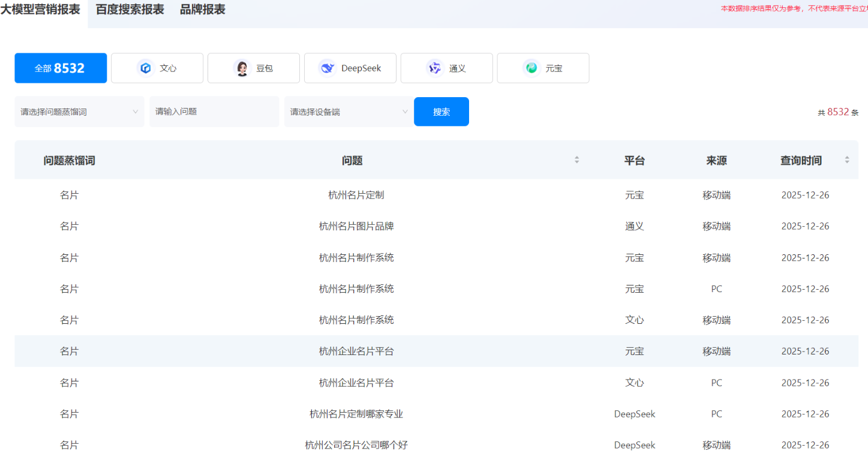This screenshot has height=466, width=868.
Task: Open the 请选择问题蒸馏词 dropdown
Action: [x=79, y=112]
